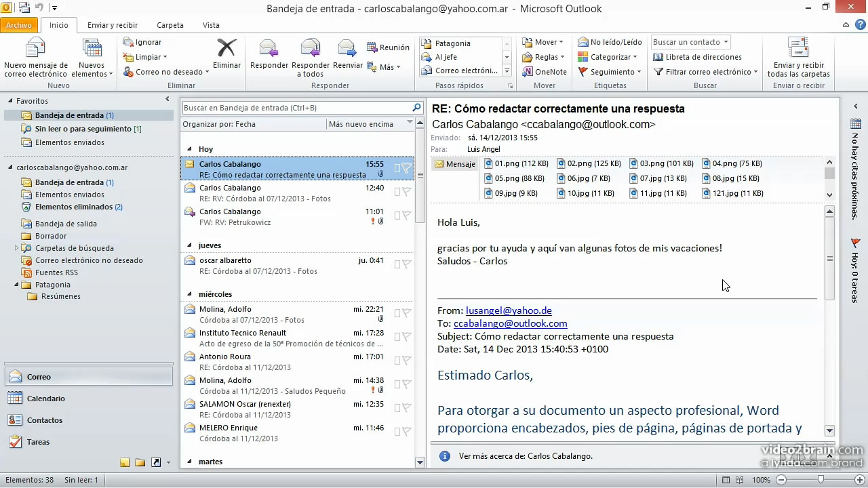Switch to the Carpeta tab
This screenshot has height=488, width=868.
170,25
